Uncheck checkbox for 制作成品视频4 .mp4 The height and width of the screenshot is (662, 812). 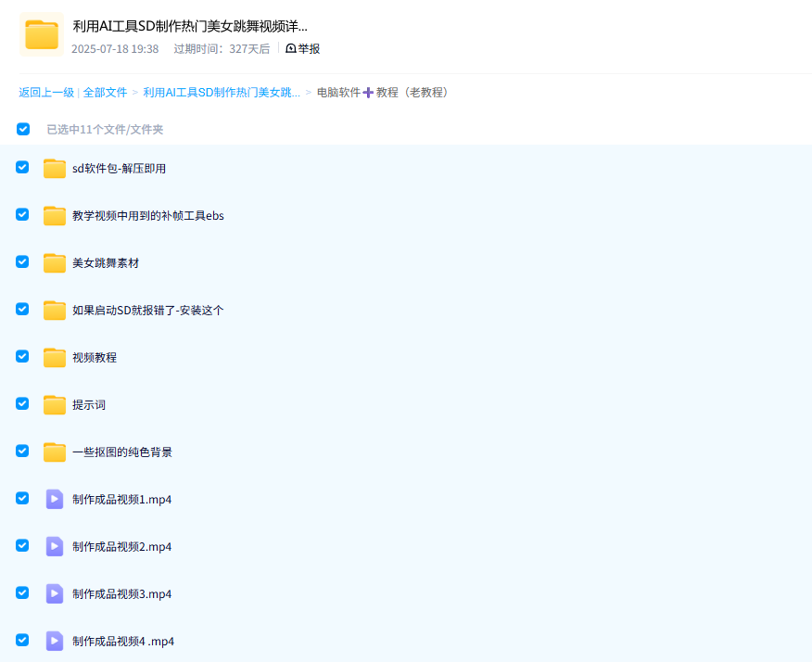(22, 641)
